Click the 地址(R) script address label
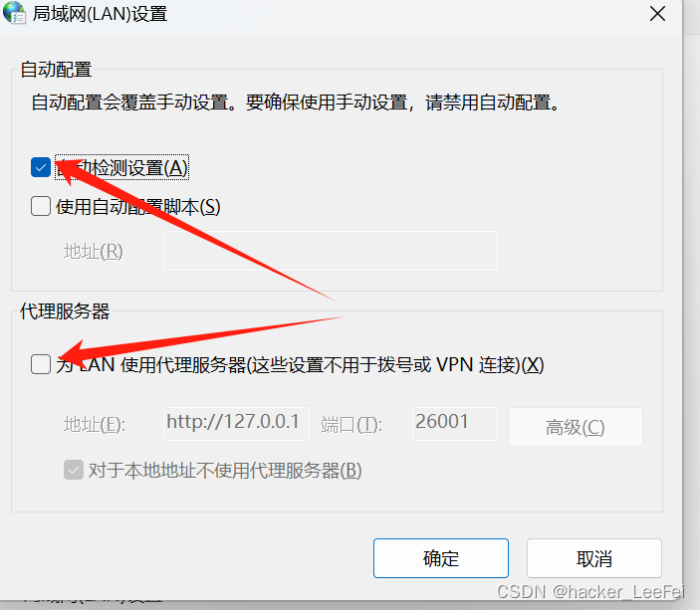The image size is (700, 610). coord(94,252)
